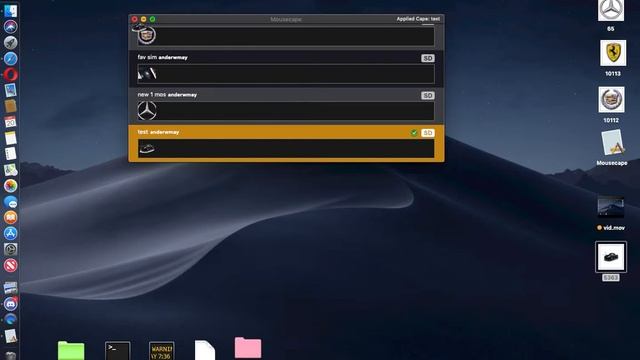Open Maps from the Dock
640x360 pixels.
click(11, 170)
